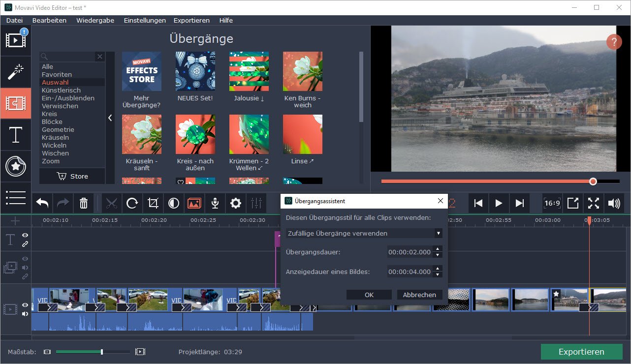Open the Titles tab with T icon
631x364 pixels.
[x=16, y=135]
